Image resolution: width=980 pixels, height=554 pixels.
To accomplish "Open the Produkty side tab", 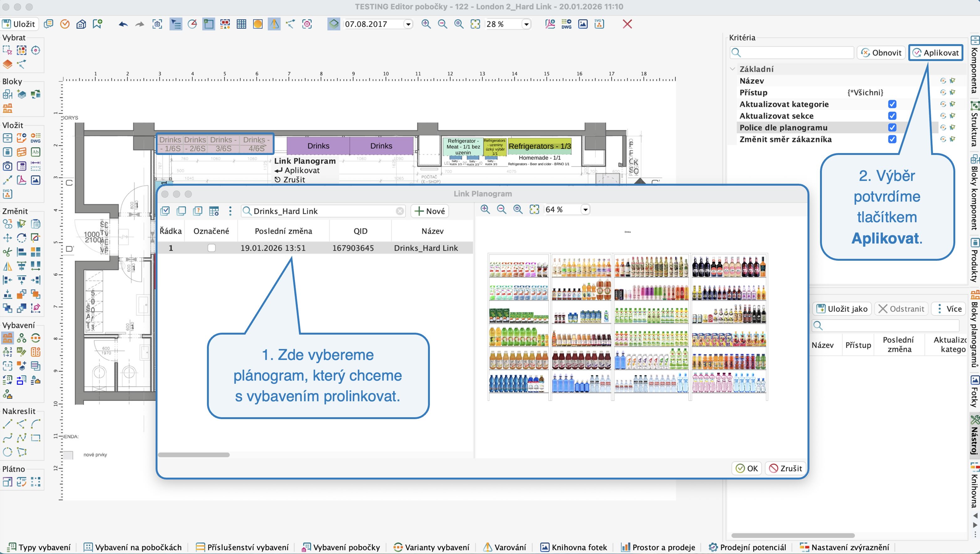I will click(x=974, y=261).
